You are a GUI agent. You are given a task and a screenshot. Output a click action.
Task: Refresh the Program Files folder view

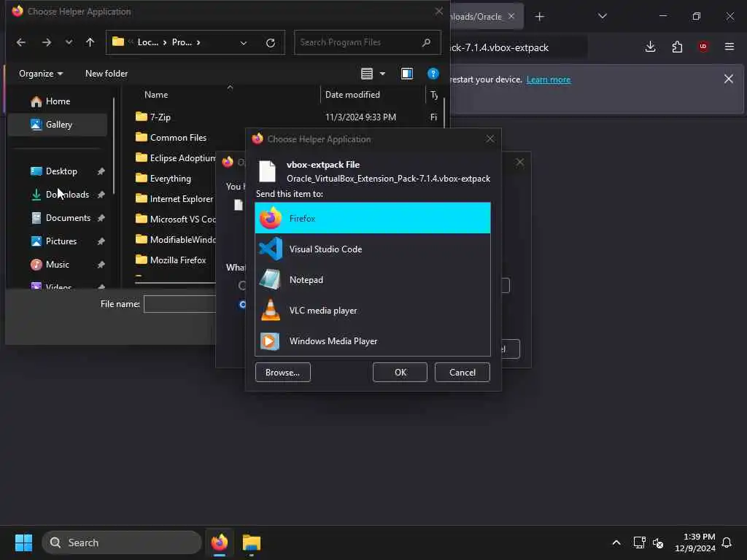pyautogui.click(x=271, y=43)
